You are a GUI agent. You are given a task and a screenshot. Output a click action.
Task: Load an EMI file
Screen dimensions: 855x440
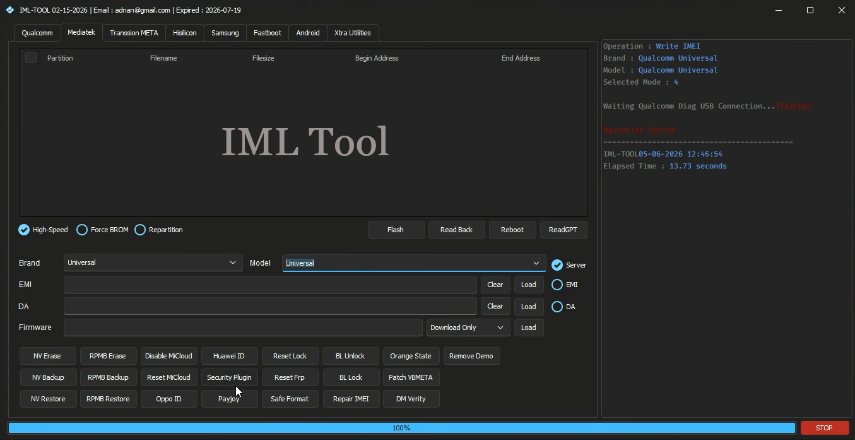(528, 285)
